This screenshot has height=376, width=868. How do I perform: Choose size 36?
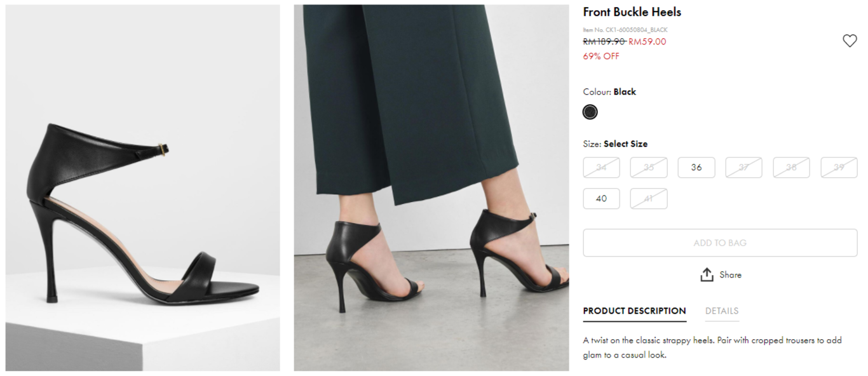click(696, 168)
